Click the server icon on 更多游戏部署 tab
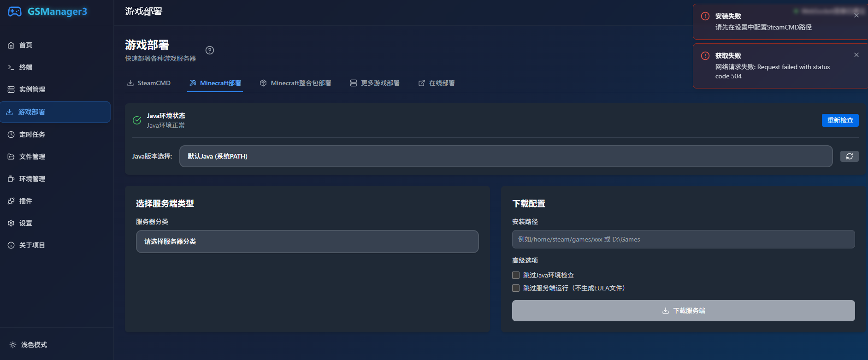This screenshot has height=360, width=868. pyautogui.click(x=354, y=83)
